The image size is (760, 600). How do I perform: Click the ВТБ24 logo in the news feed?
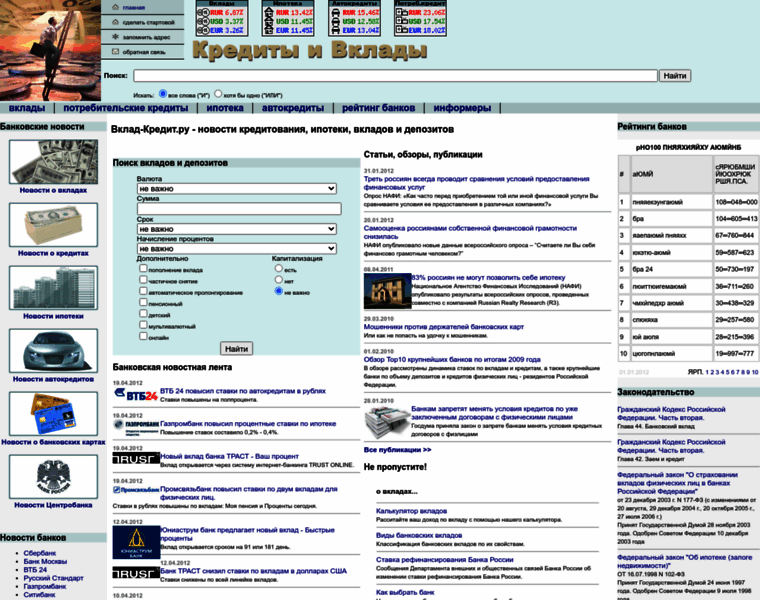click(x=136, y=395)
